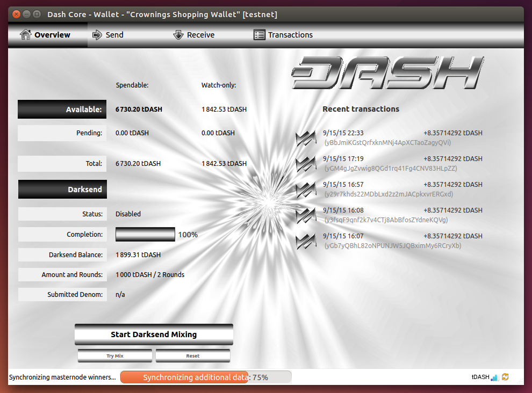Screen dimensions: 532x393
Task: Click the 9/15/15 16:07 transaction date
Action: click(x=343, y=236)
